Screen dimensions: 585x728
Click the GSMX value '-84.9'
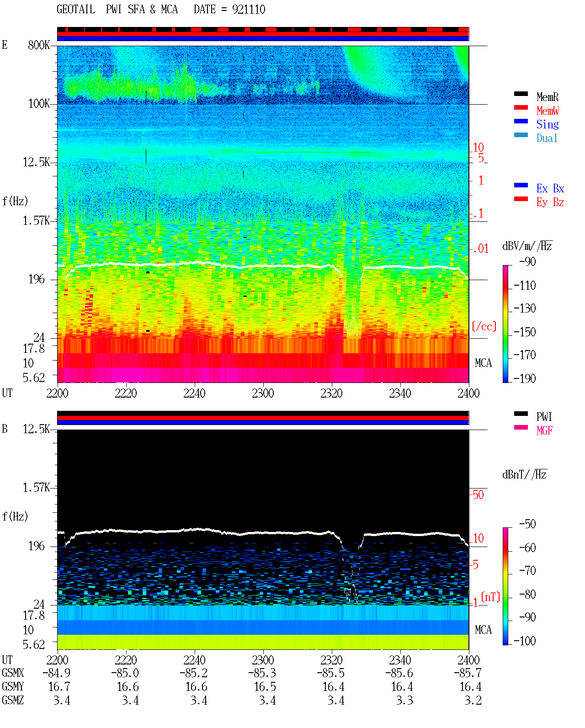tap(57, 673)
